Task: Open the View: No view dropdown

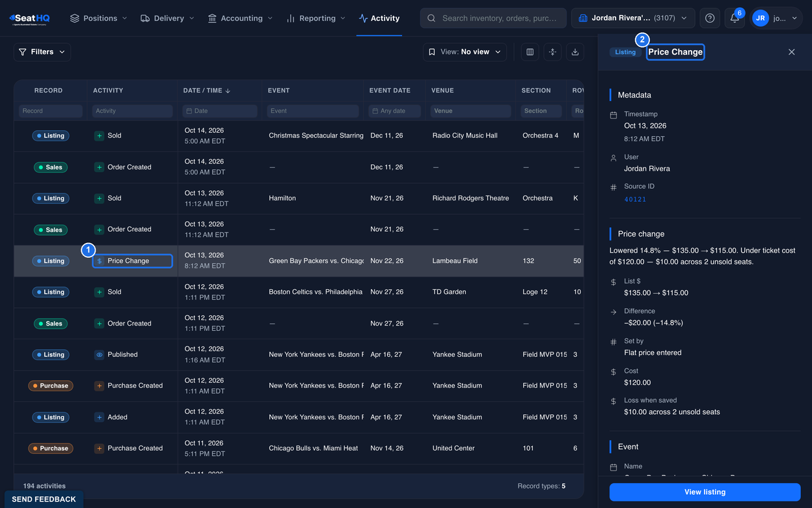Action: coord(465,51)
